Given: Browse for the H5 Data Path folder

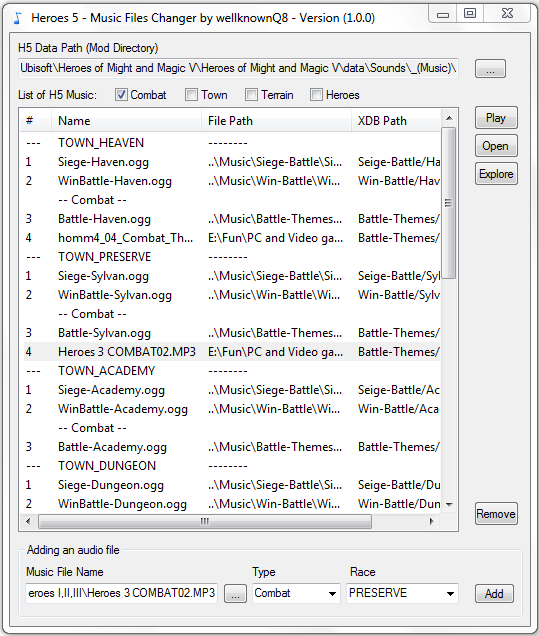Looking at the screenshot, I should (490, 69).
